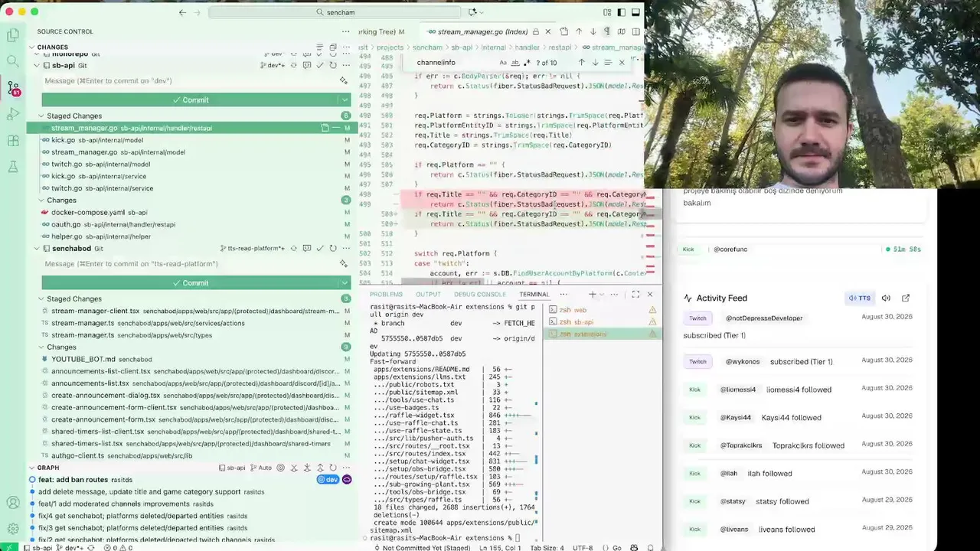Viewport: 980px width, 551px height.
Task: Open sb-api Commit button dropdown arrow
Action: point(345,99)
